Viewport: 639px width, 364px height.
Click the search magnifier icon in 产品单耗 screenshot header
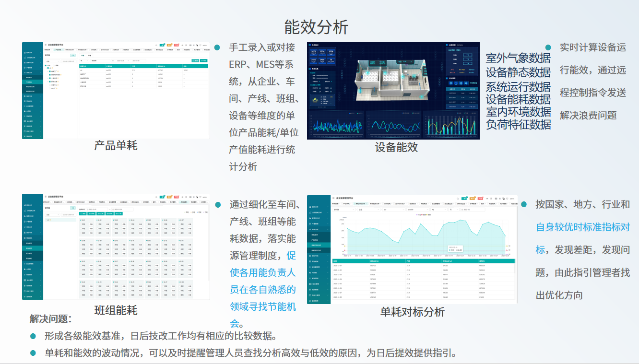[156, 45]
